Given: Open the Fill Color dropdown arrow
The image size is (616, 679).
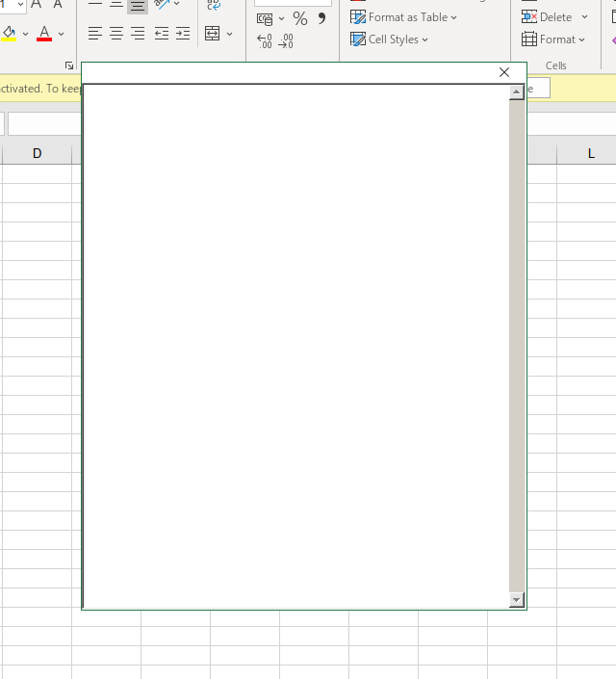Looking at the screenshot, I should (25, 34).
